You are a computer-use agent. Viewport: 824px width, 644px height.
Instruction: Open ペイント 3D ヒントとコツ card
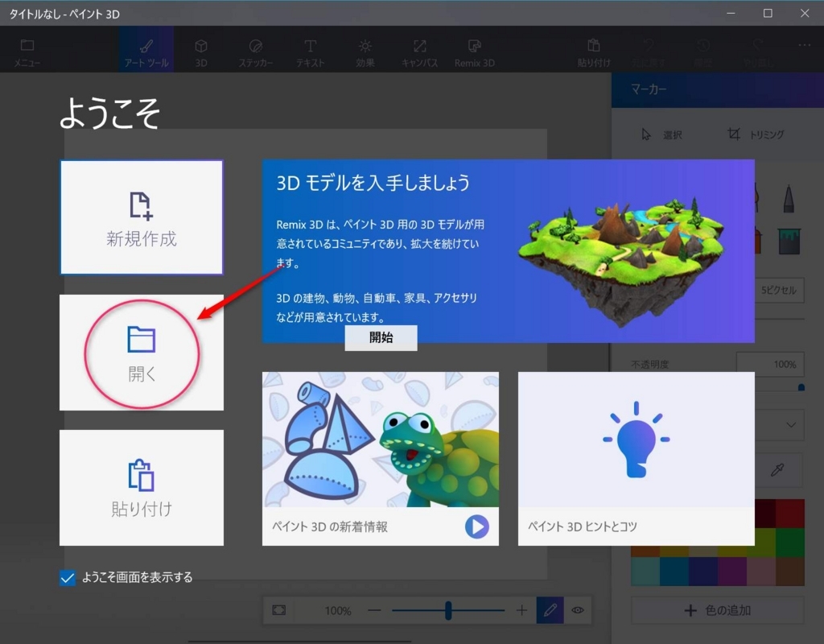coord(636,458)
